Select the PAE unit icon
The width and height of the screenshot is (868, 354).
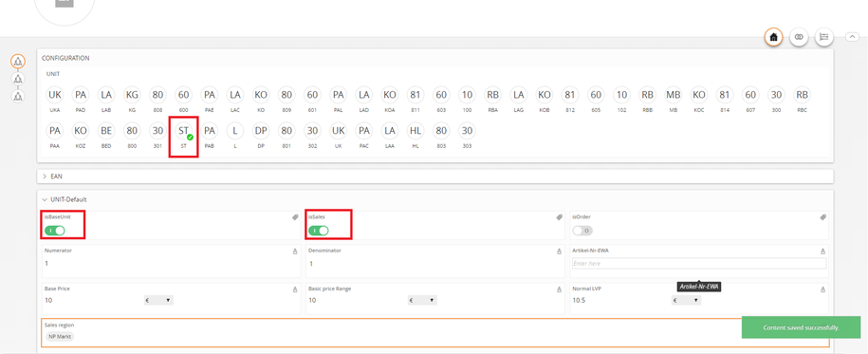210,95
